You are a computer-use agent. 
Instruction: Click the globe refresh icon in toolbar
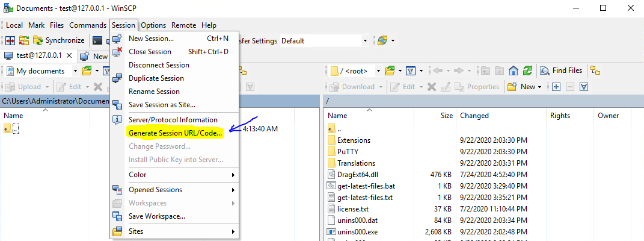[382, 40]
